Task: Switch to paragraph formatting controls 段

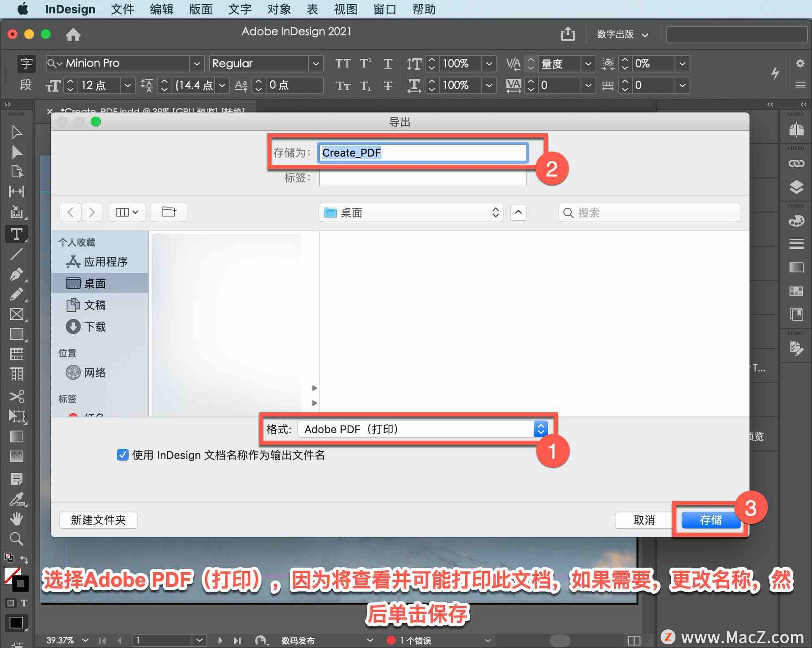Action: click(26, 85)
